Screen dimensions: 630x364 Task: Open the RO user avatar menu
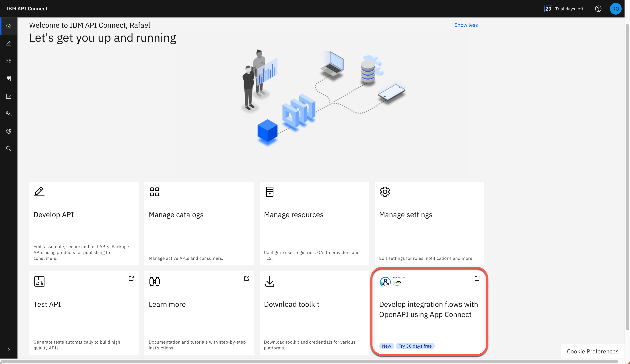point(616,9)
